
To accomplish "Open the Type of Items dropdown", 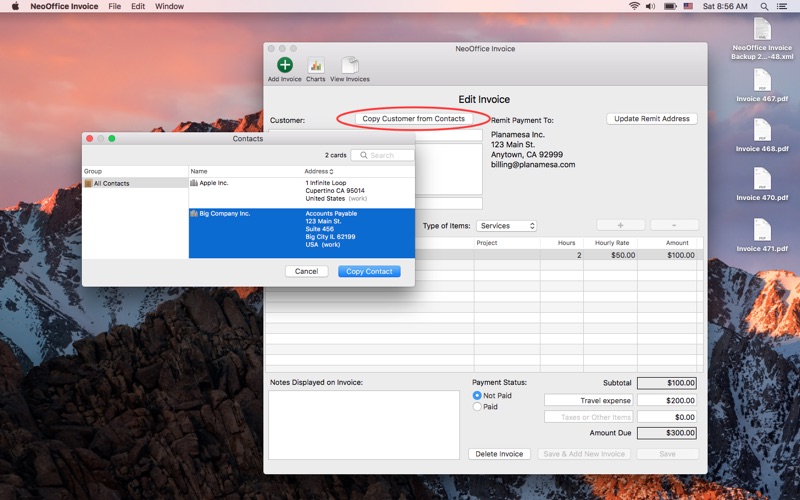I will (506, 226).
